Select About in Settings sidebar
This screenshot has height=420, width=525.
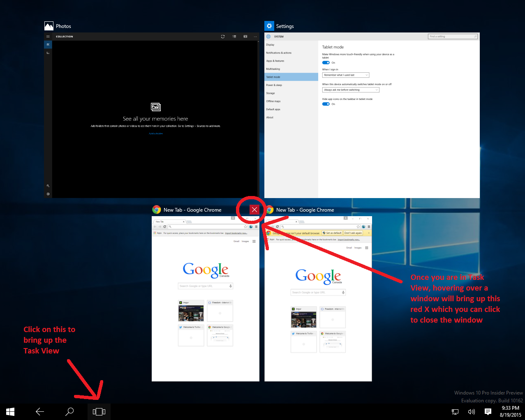[x=291, y=118]
